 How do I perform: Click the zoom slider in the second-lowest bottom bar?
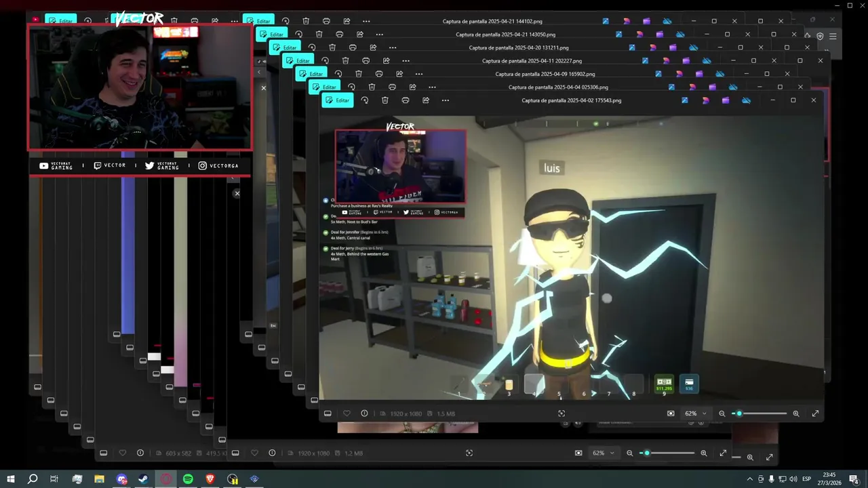(667, 453)
